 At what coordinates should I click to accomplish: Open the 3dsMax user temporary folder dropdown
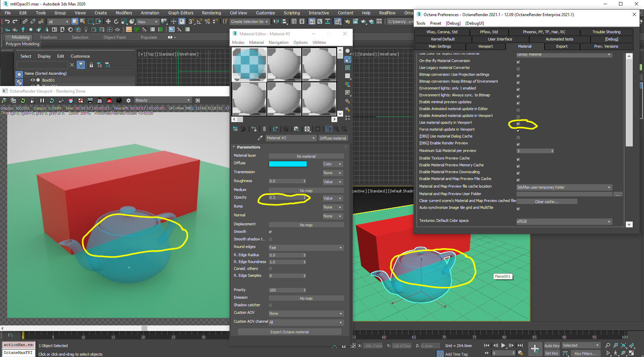point(564,187)
